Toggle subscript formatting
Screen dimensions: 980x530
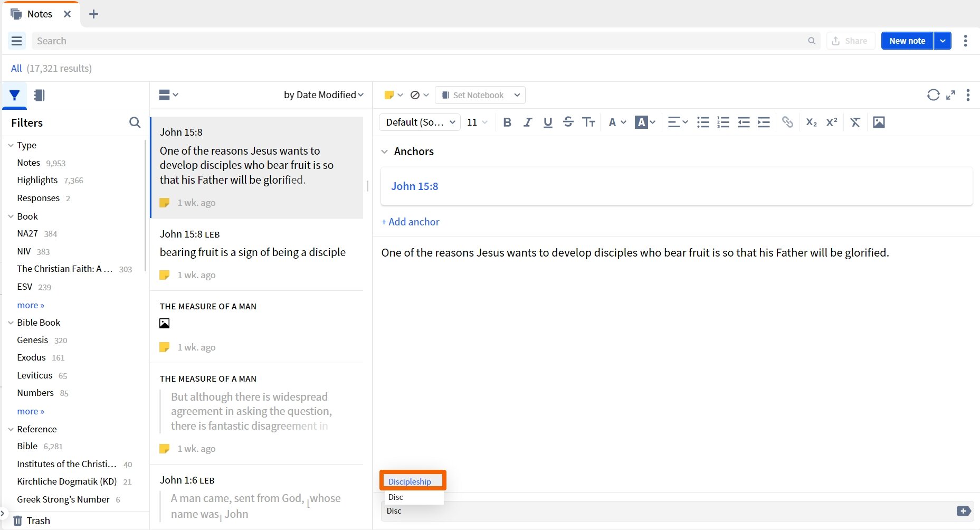(811, 122)
